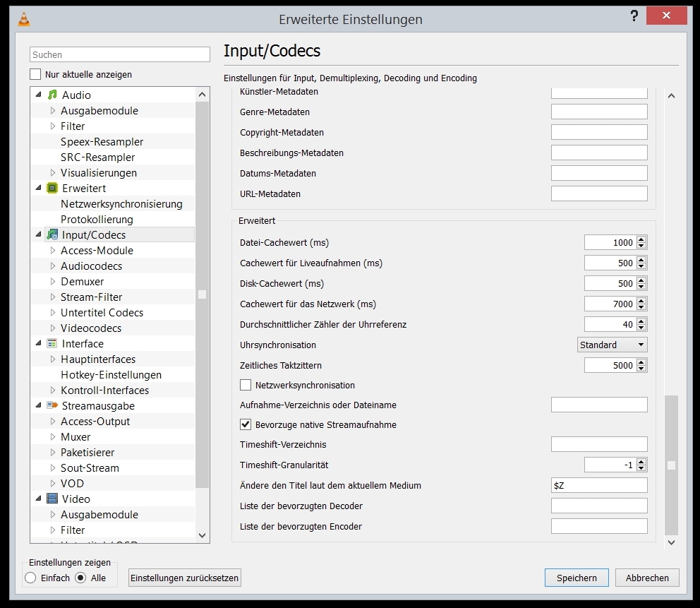Select Audiocodecs in the tree
The width and height of the screenshot is (700, 608).
pos(92,266)
